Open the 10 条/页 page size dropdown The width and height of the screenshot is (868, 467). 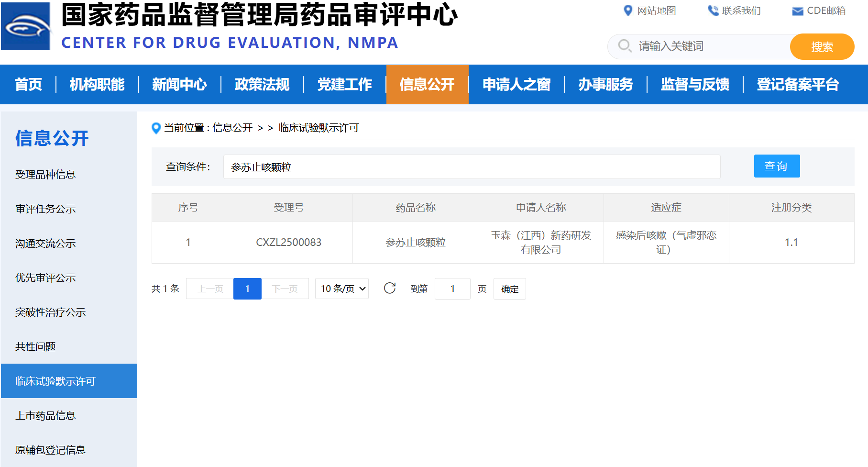[342, 289]
